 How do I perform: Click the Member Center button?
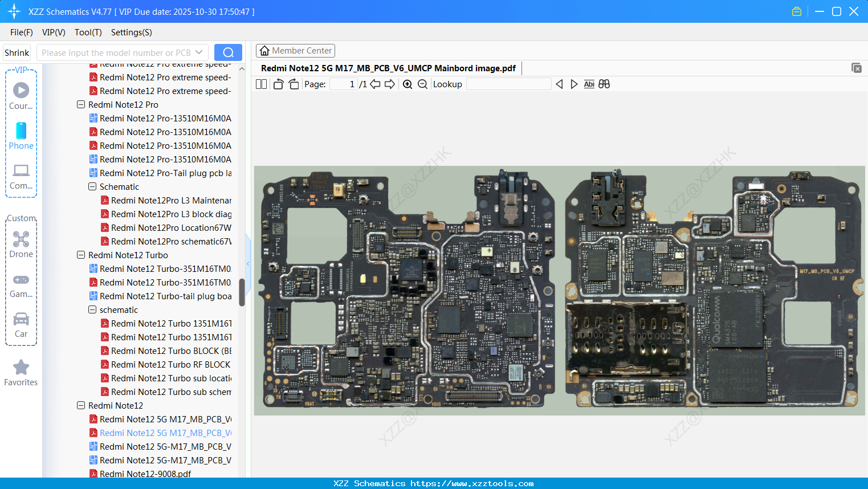[295, 50]
